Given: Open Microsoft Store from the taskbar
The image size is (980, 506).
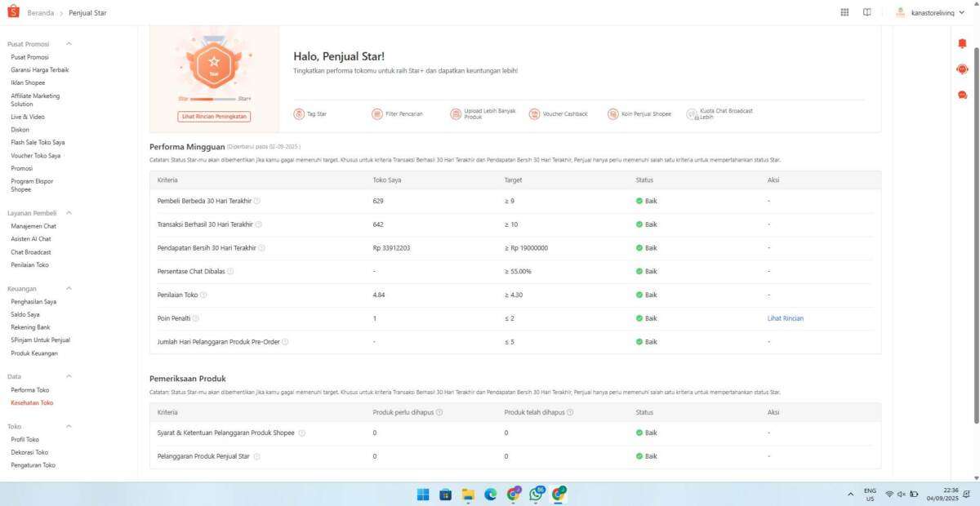Looking at the screenshot, I should (x=445, y=494).
